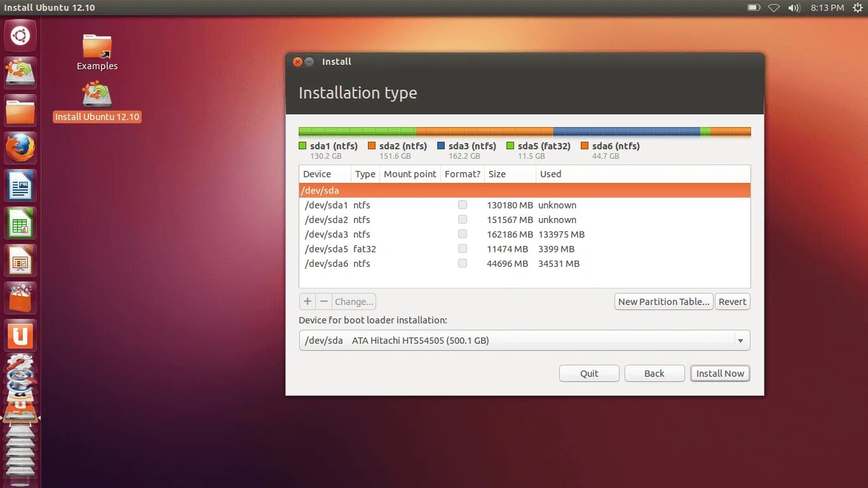This screenshot has width=868, height=488.
Task: Launch Firefox from the launcher
Action: coord(20,148)
